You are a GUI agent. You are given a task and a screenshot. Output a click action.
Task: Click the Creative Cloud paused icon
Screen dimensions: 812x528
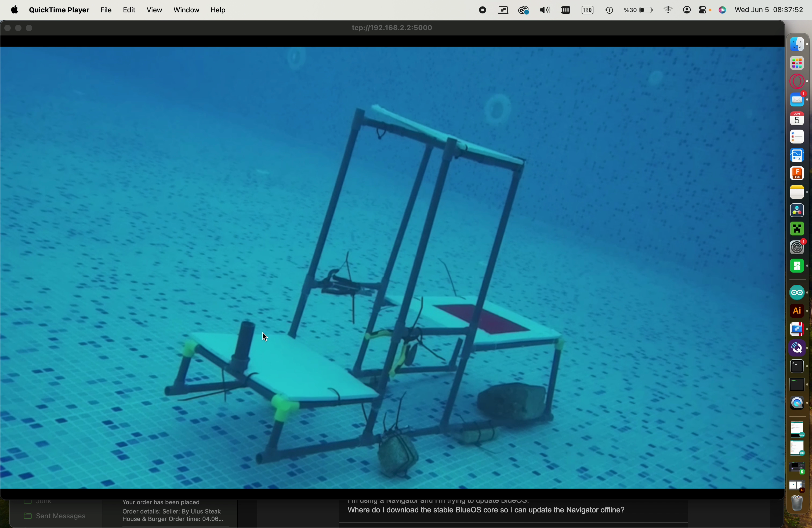click(524, 10)
